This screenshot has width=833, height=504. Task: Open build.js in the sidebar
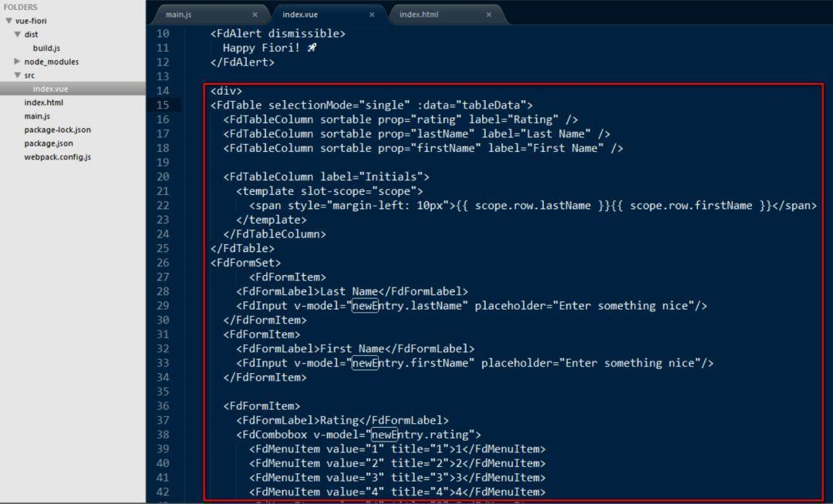46,49
